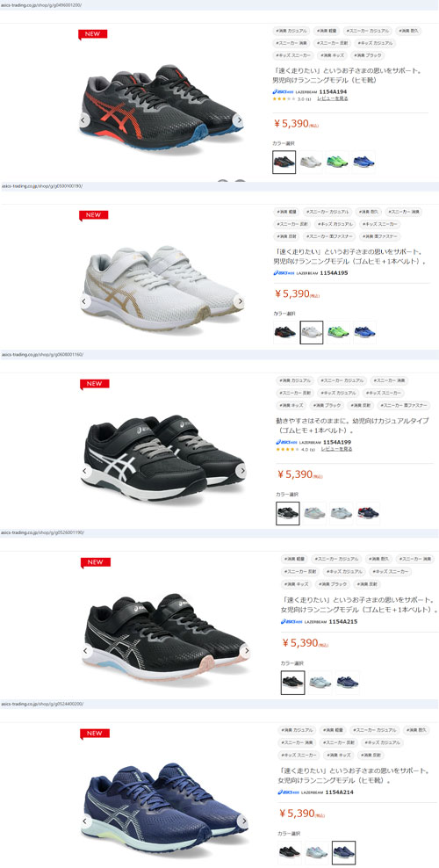Select white color thumbnail for 1154A194
The image size is (439, 868).
click(x=310, y=163)
